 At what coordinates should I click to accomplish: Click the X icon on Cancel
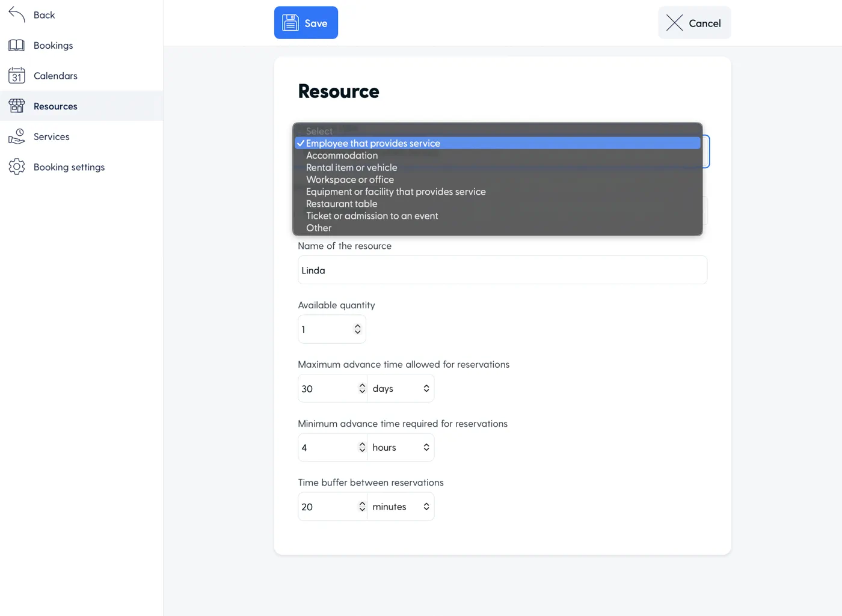pyautogui.click(x=675, y=23)
